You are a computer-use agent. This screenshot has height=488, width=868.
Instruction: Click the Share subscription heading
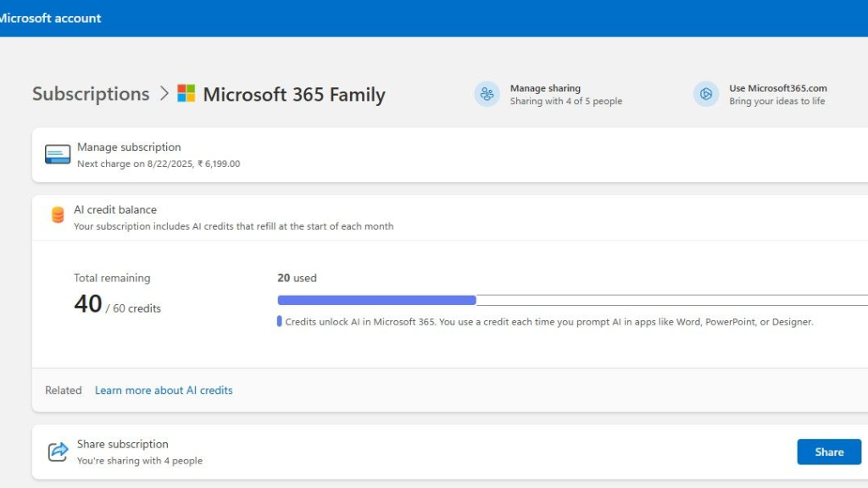coord(122,444)
